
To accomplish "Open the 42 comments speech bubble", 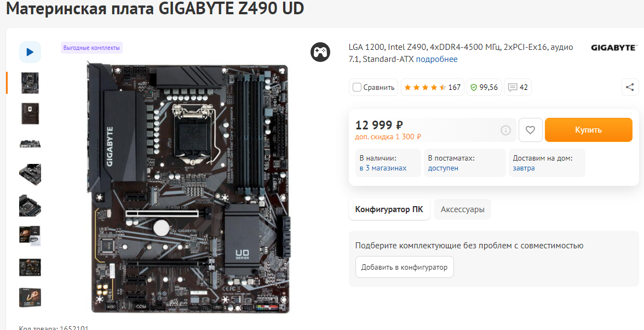I will coord(518,87).
